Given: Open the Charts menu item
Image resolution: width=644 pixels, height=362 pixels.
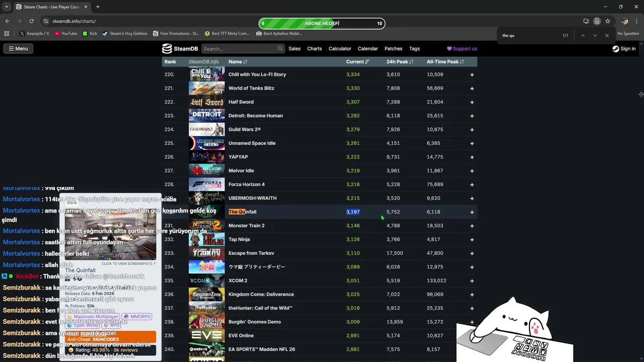Looking at the screenshot, I should pos(314,49).
